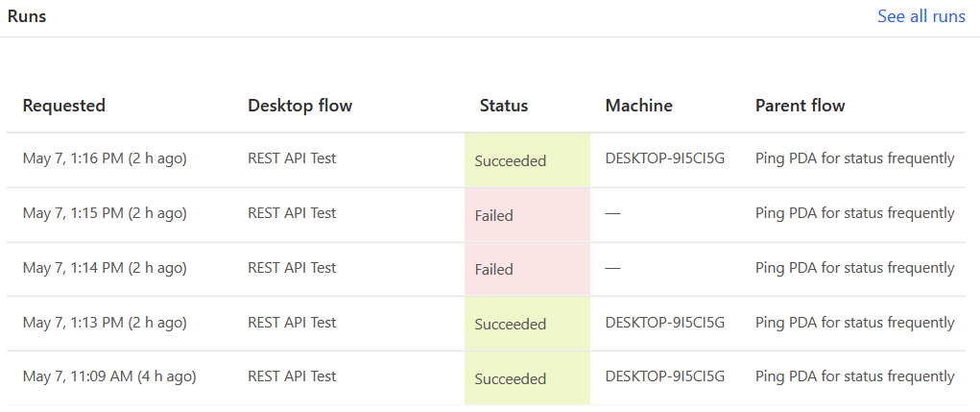The width and height of the screenshot is (980, 412).
Task: Open the May 7, 11:09 AM run
Action: [x=109, y=376]
